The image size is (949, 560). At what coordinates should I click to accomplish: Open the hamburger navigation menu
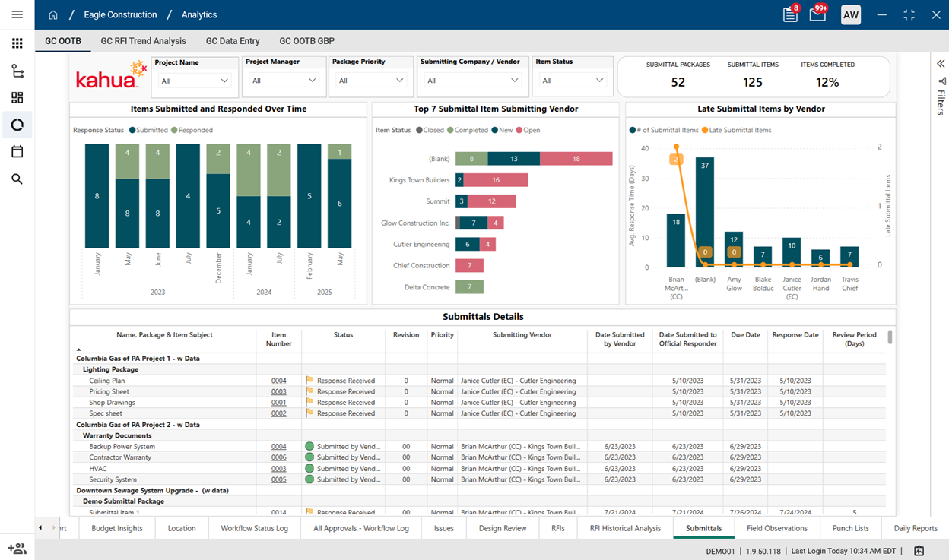17,14
